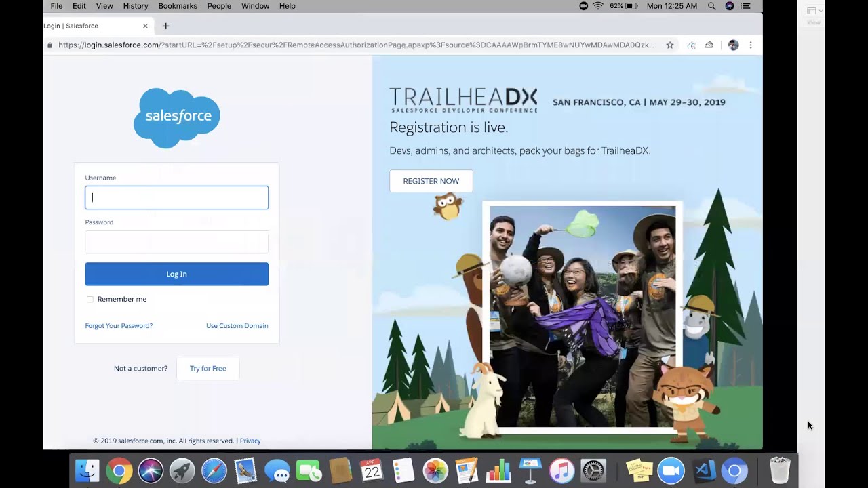This screenshot has width=868, height=488.
Task: Open Messages from the dock
Action: point(277,471)
